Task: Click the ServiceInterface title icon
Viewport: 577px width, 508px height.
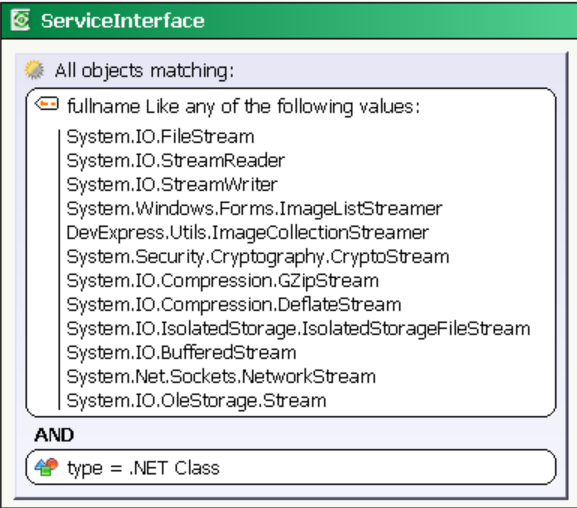Action: click(20, 20)
